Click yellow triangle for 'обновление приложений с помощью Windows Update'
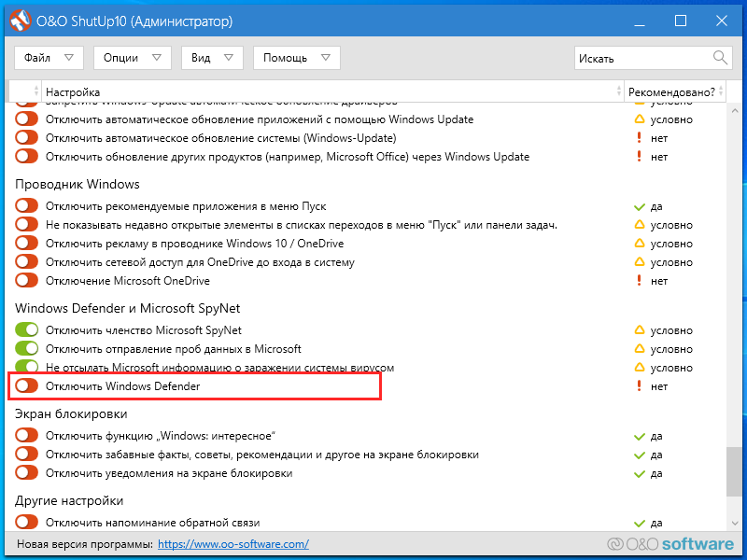747x560 pixels. (640, 119)
